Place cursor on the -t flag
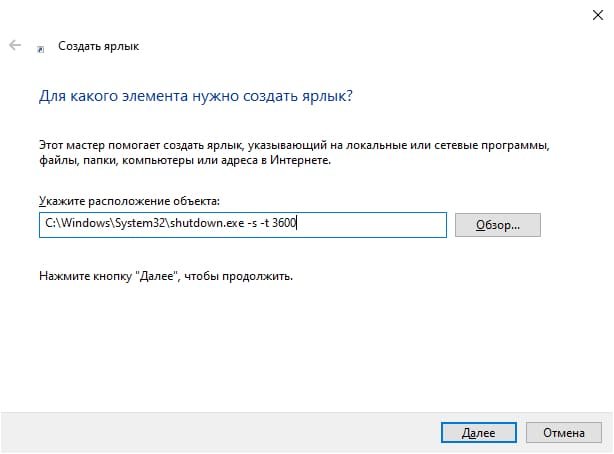 point(264,224)
